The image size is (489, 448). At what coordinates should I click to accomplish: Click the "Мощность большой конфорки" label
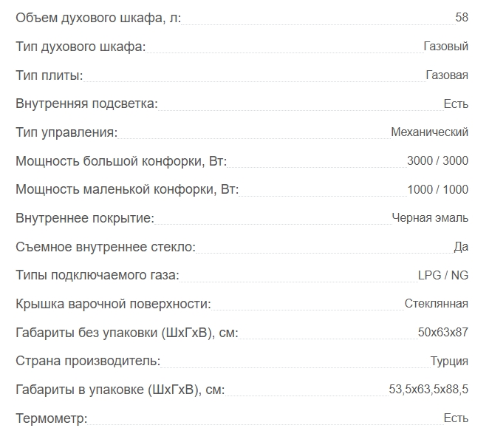(120, 161)
